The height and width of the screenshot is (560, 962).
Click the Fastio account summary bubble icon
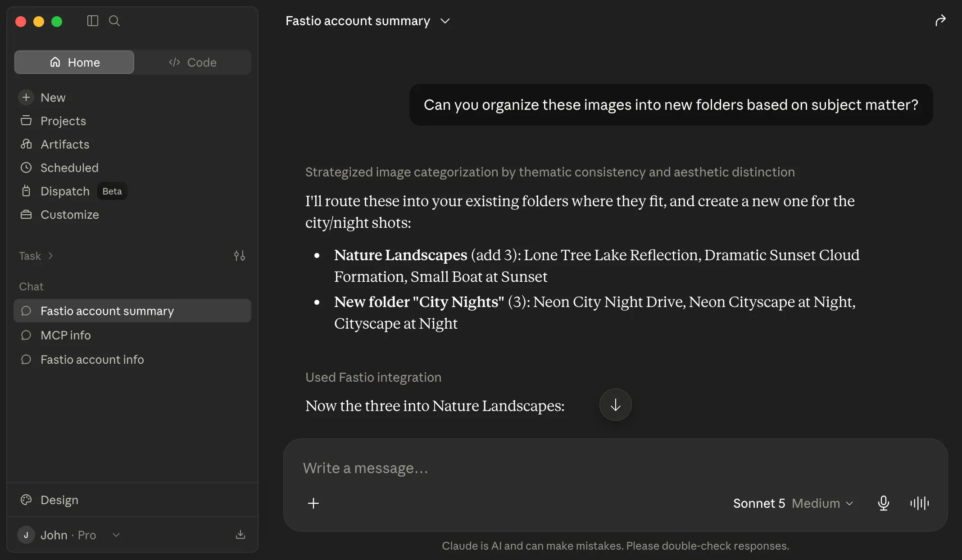point(26,311)
